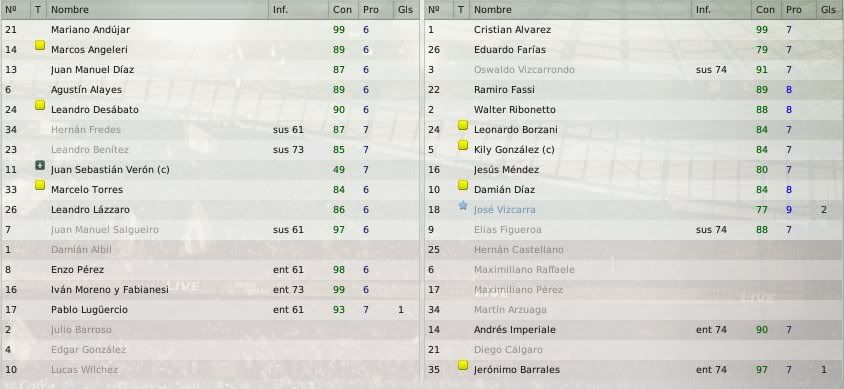Viewport: 844px width, 389px height.
Task: Click Kily González's yellow card icon
Action: coord(462,145)
